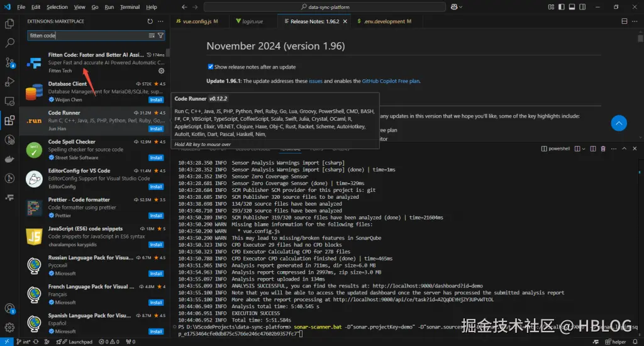Click the data-sync-platform command center search

(x=325, y=7)
